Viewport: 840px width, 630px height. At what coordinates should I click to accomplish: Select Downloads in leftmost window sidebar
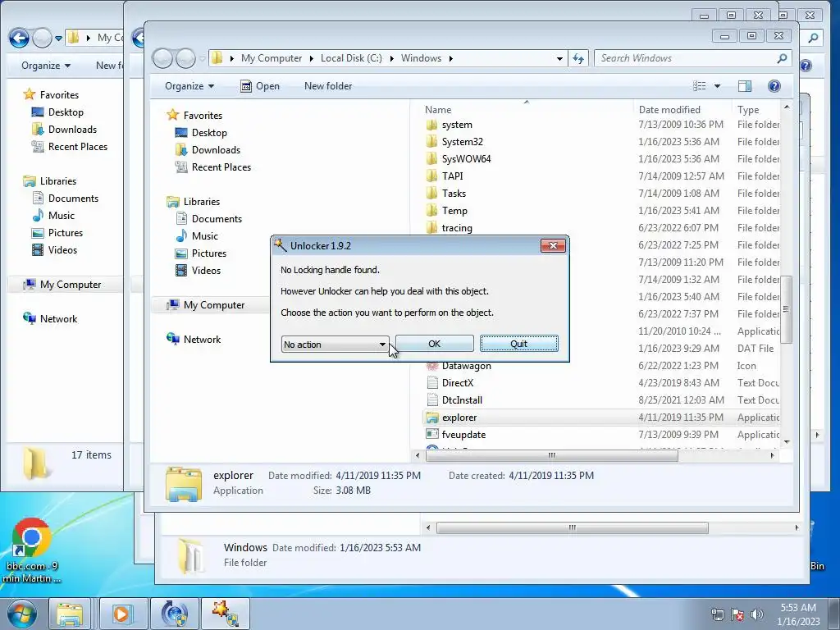coord(72,129)
